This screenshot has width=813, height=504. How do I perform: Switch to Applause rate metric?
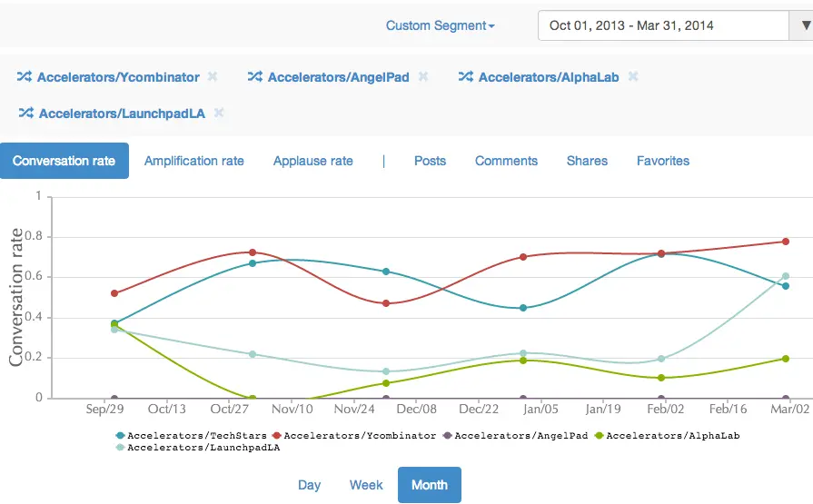[x=313, y=161]
